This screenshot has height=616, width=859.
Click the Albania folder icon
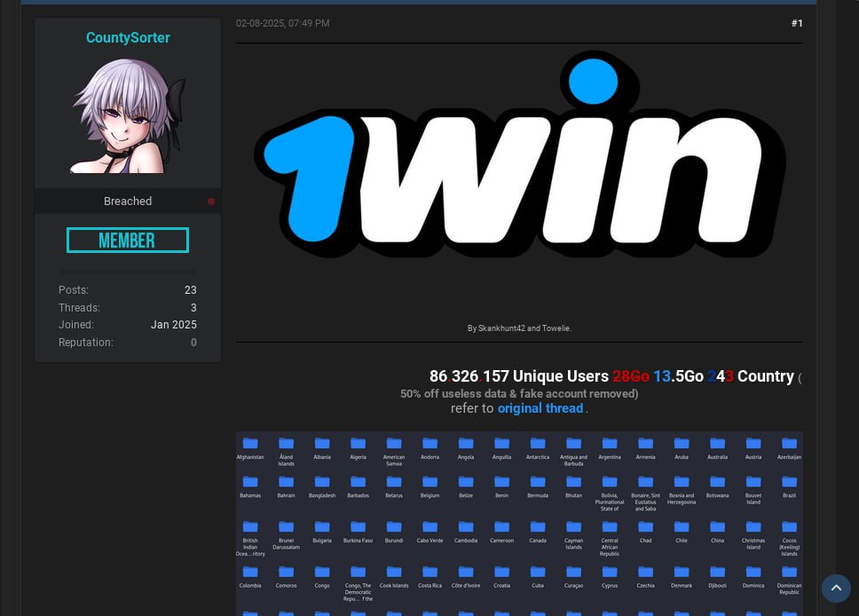tap(322, 443)
